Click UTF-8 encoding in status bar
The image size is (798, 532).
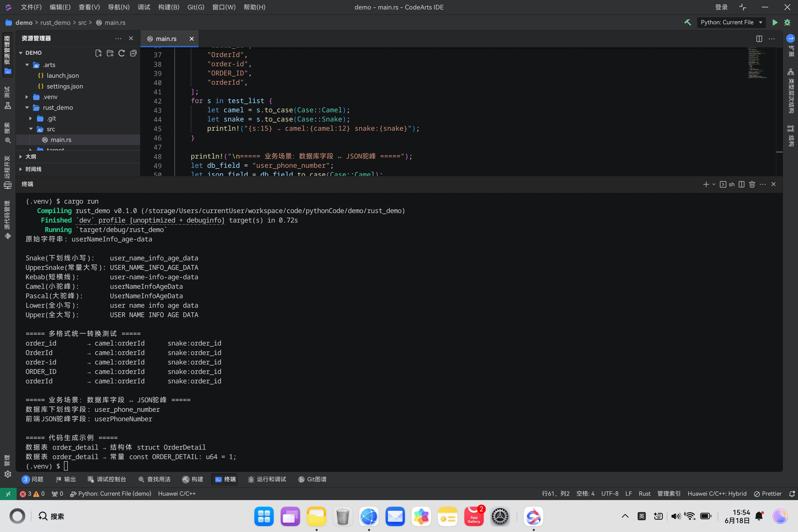(x=610, y=494)
